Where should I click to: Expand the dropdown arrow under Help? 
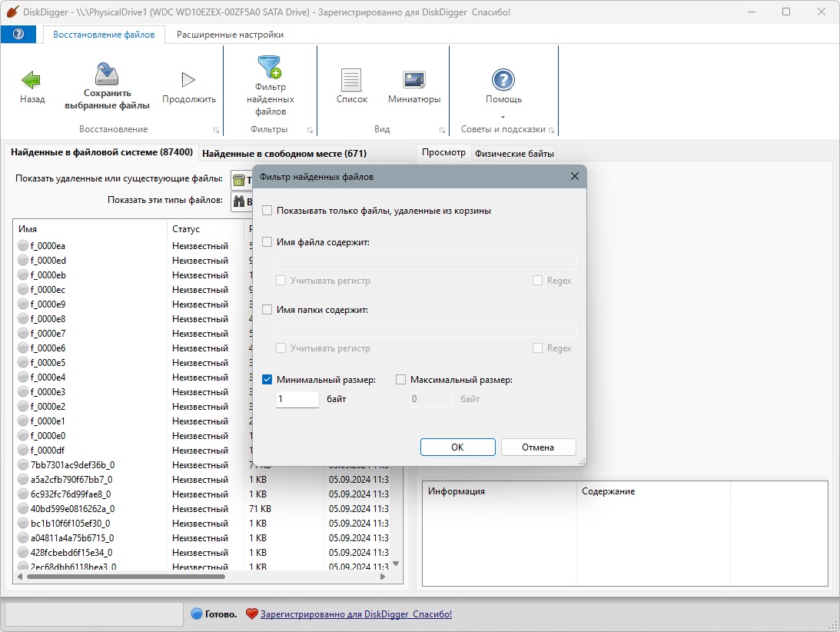point(503,117)
